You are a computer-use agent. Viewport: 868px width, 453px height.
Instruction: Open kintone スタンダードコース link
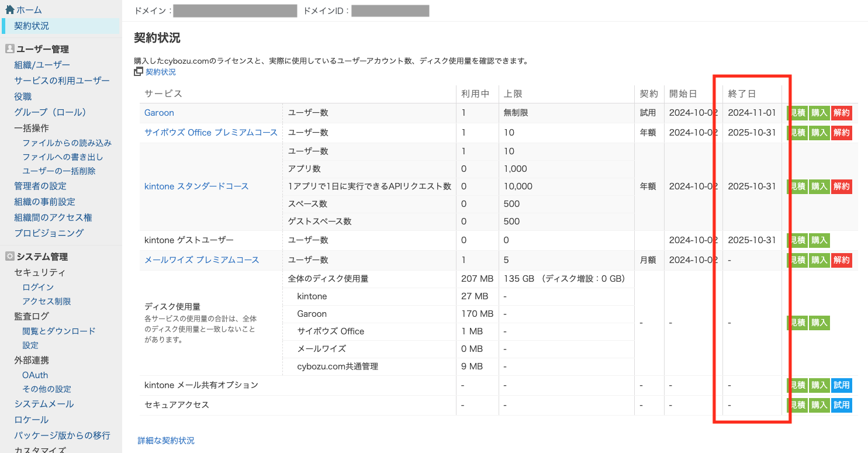tap(196, 186)
